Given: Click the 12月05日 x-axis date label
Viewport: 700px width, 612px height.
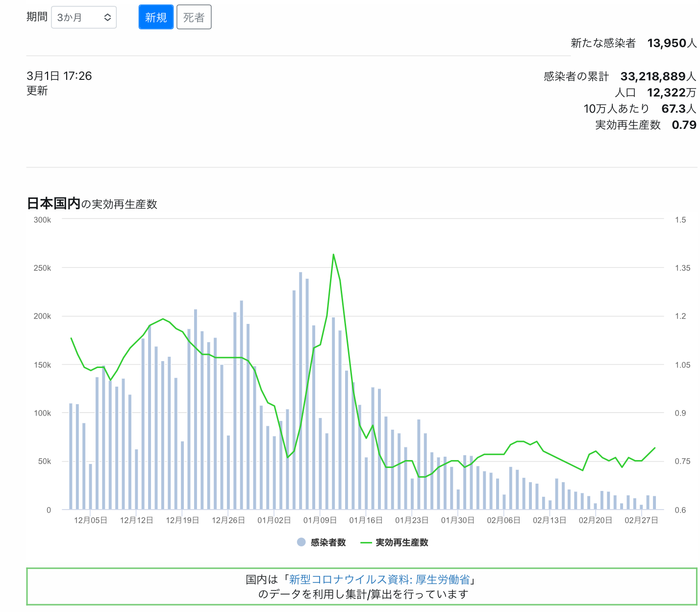Looking at the screenshot, I should pos(91,520).
